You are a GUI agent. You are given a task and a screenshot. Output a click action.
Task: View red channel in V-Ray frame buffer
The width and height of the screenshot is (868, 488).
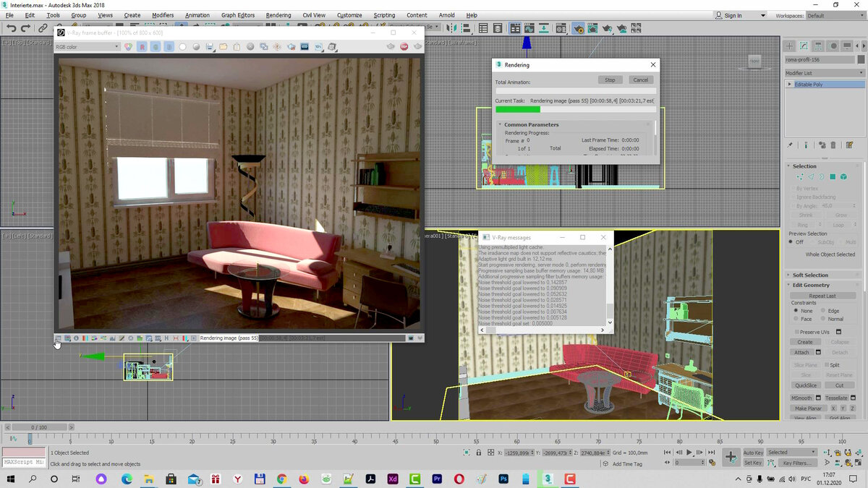[x=142, y=46]
